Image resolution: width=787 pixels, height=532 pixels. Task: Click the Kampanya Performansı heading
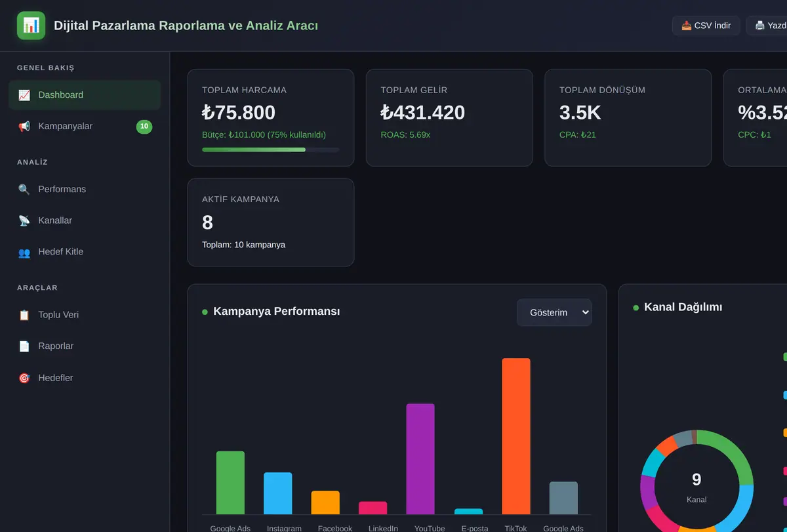tap(277, 312)
